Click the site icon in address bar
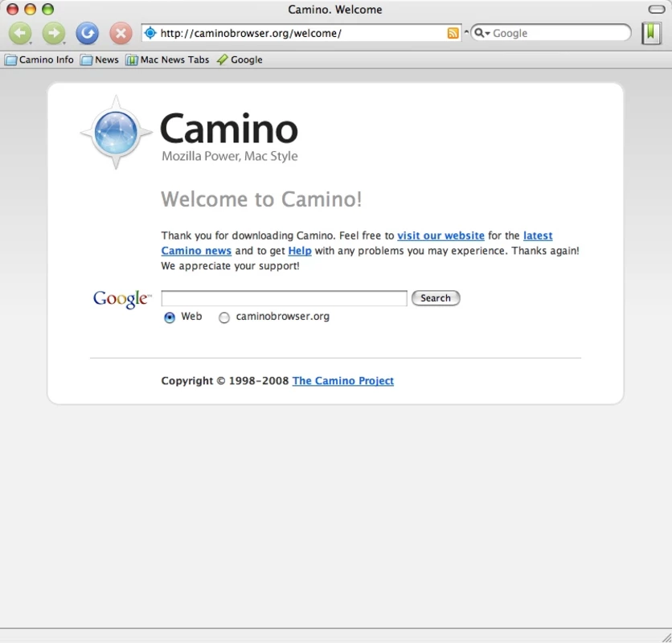Screen dimensions: 672x643 coord(150,33)
